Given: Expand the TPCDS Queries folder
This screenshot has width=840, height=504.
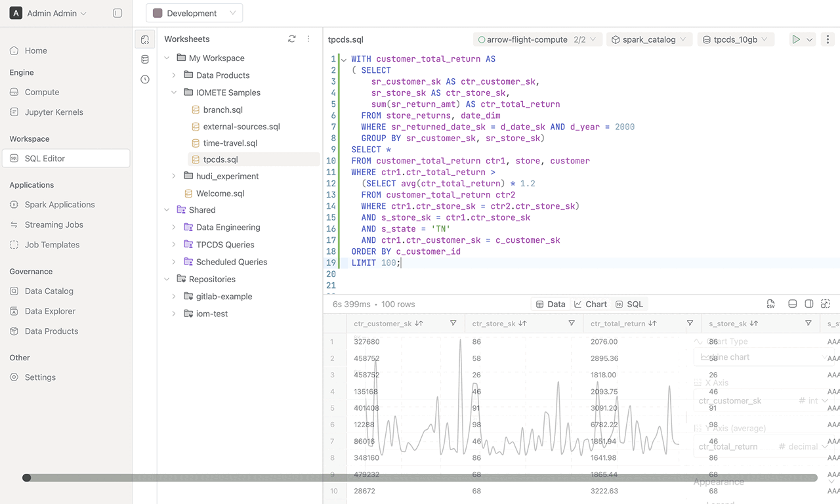Looking at the screenshot, I should coord(174,245).
